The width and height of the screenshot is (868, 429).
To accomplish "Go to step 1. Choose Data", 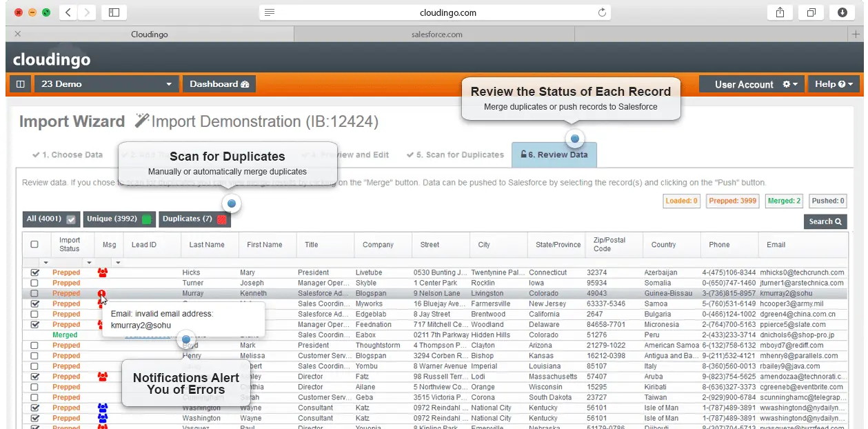I will coord(68,154).
